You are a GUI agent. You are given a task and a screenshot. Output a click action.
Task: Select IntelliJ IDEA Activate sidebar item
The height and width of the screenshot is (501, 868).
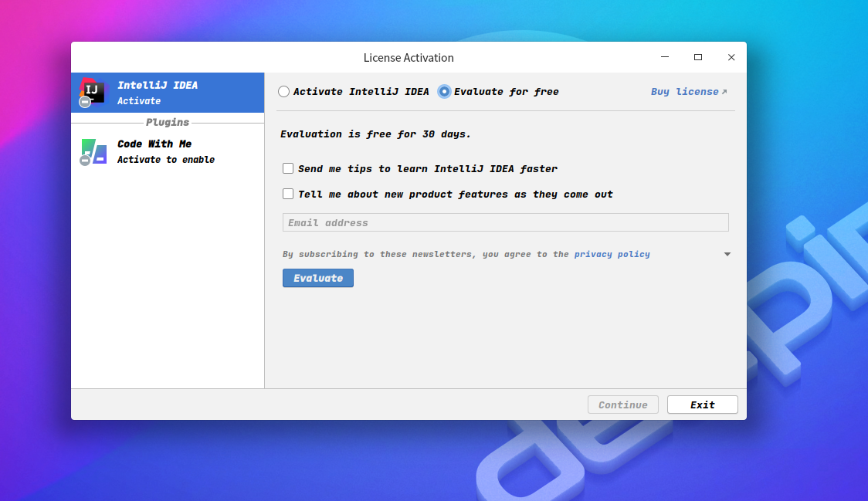coord(168,93)
